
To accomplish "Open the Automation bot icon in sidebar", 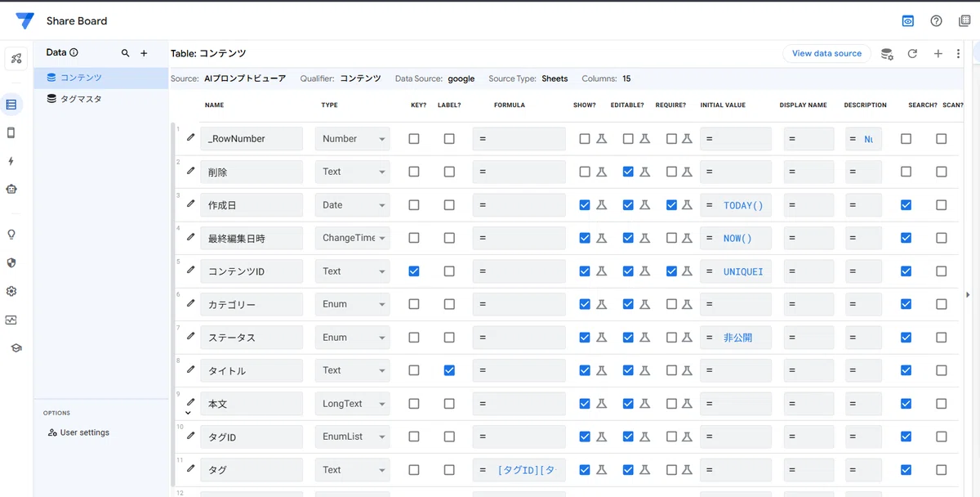I will (11, 189).
